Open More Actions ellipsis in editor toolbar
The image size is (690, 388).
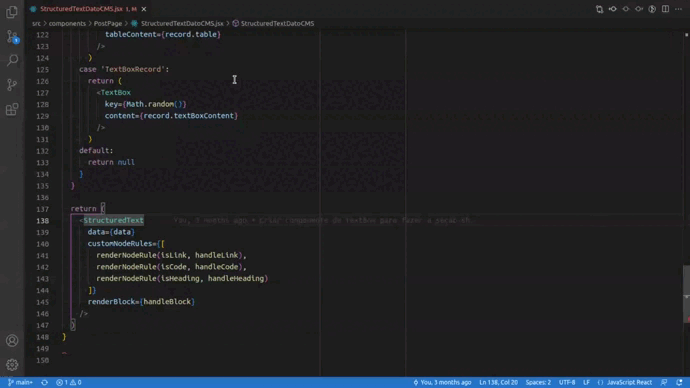pyautogui.click(x=679, y=9)
